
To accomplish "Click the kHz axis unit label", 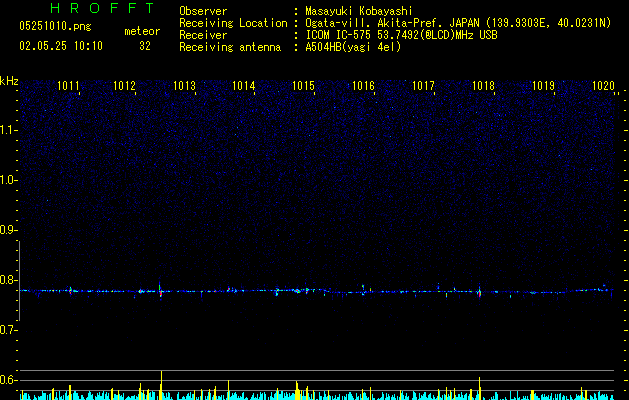I will pyautogui.click(x=9, y=81).
